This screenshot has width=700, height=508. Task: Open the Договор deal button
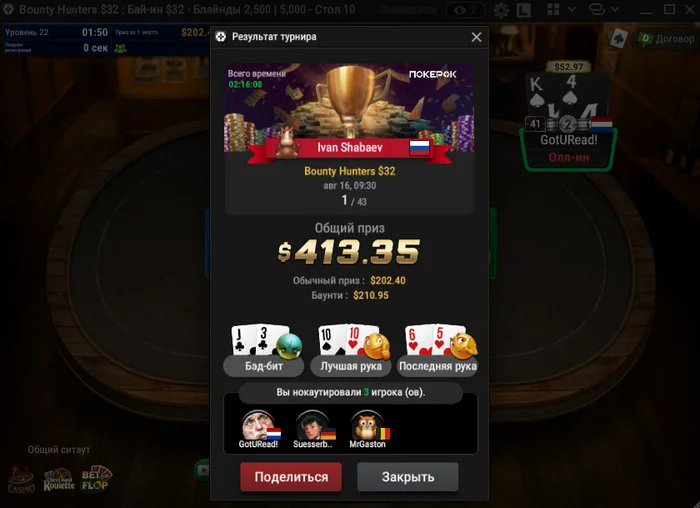point(667,39)
